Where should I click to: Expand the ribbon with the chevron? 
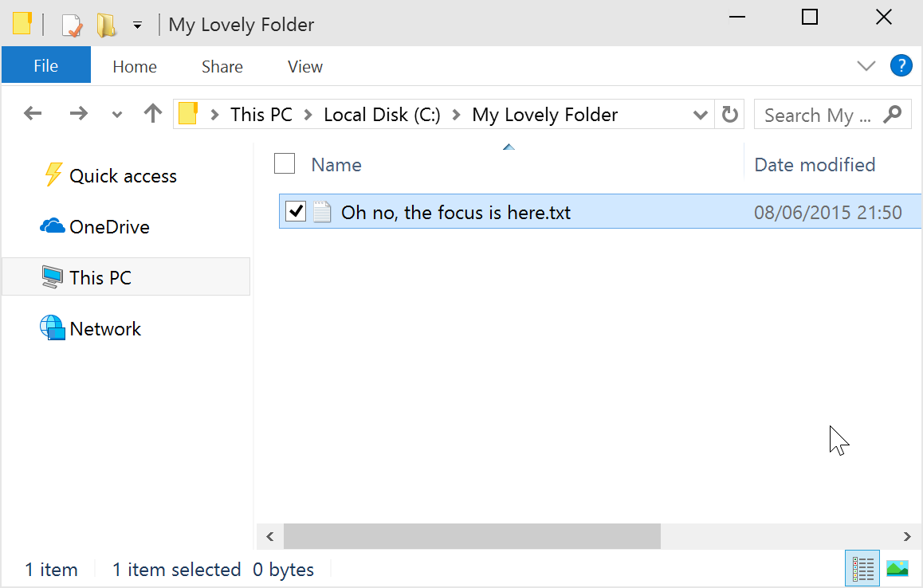tap(866, 66)
